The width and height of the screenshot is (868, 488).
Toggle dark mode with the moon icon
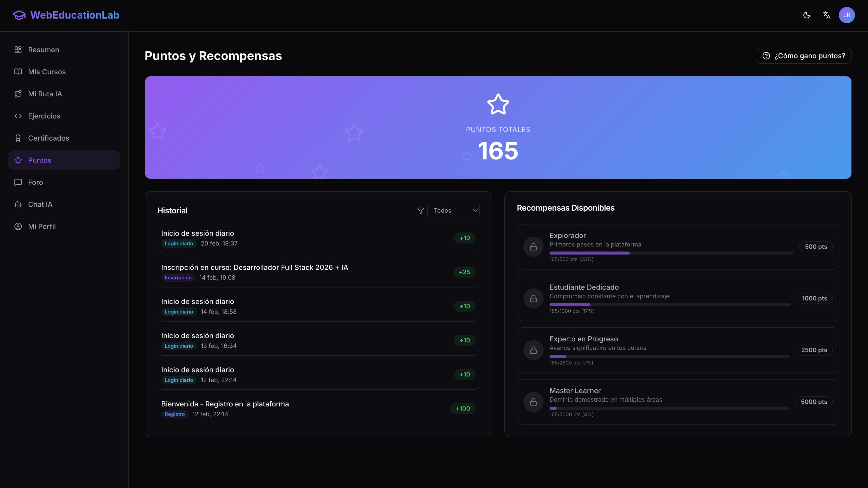pos(807,15)
